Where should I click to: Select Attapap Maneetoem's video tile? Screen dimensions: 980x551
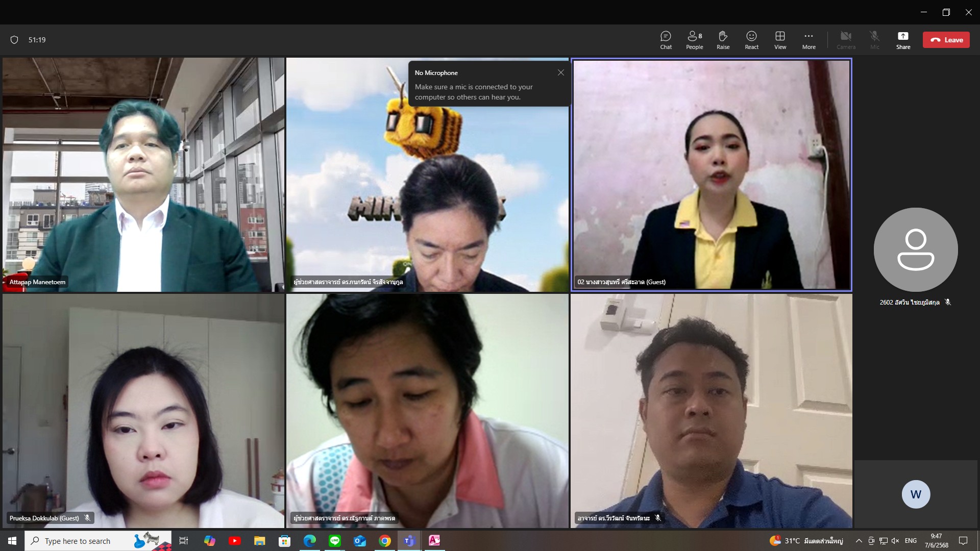[143, 174]
